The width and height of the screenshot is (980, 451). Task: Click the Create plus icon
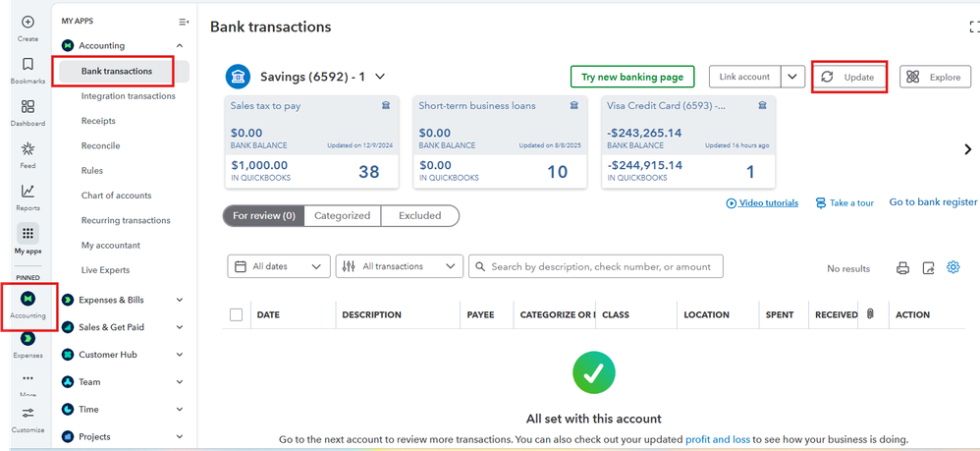tap(27, 22)
